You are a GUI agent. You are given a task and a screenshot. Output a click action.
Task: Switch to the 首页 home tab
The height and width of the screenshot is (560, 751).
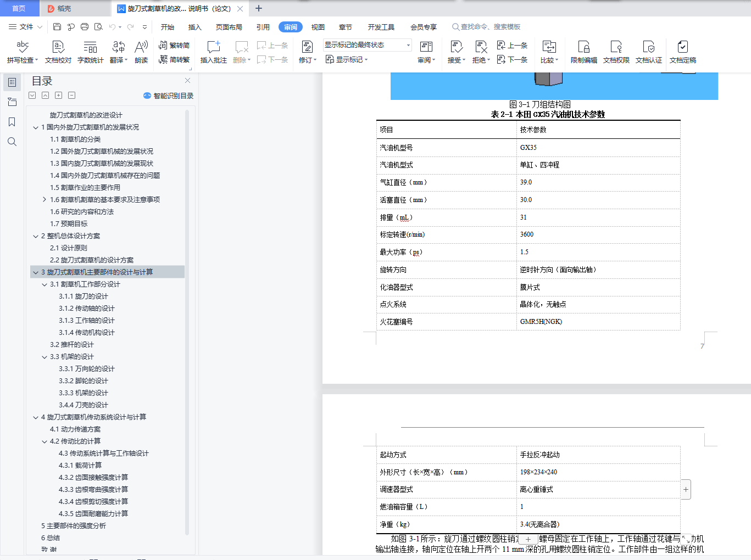coord(19,8)
